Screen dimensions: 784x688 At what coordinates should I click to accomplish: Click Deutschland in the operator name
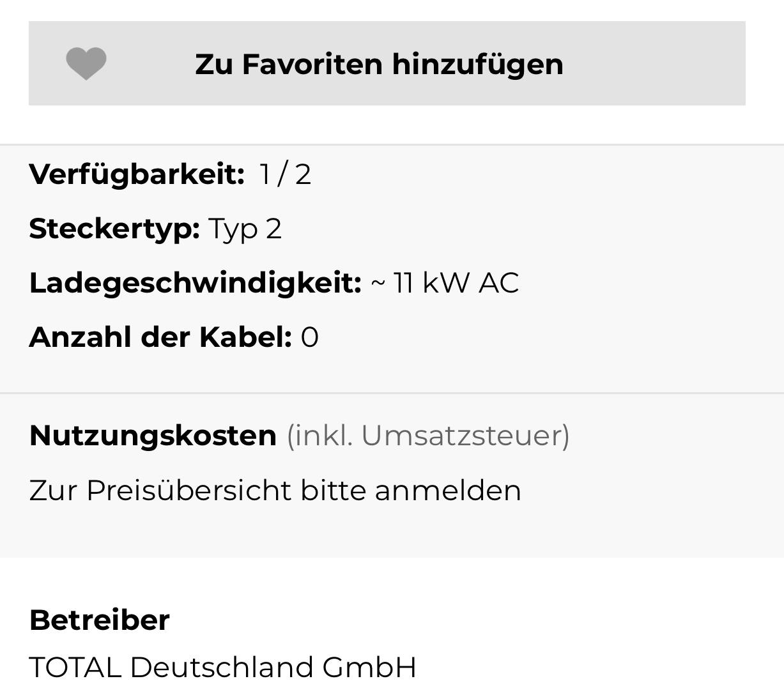click(222, 667)
